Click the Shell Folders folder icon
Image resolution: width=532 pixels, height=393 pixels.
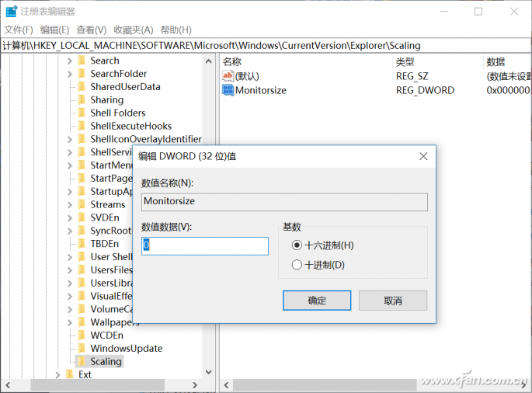point(82,113)
